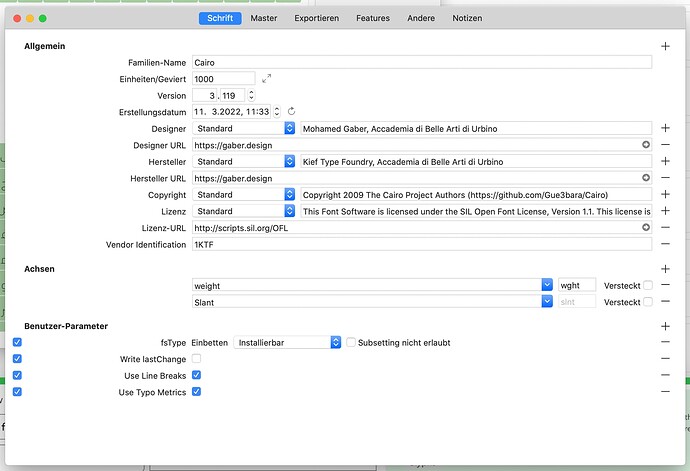Screen dimensions: 690x471
Task: Remove the Lizenz-URL row
Action: 665,227
